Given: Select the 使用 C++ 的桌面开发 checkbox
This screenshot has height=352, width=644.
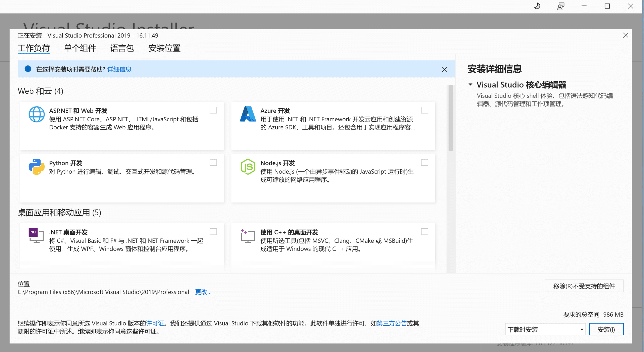Looking at the screenshot, I should (x=424, y=231).
